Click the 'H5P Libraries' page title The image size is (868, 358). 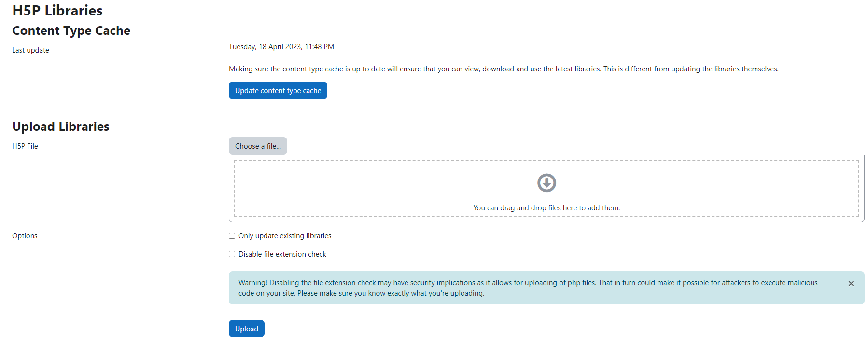click(x=57, y=11)
